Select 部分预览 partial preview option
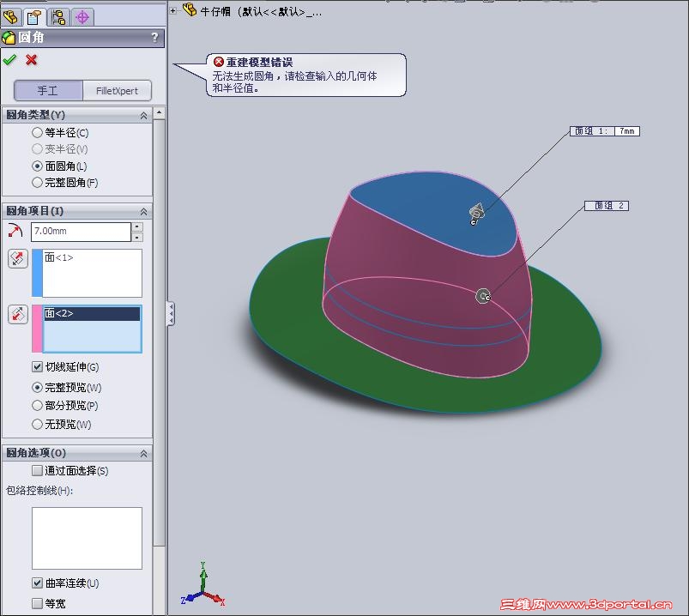Image resolution: width=689 pixels, height=616 pixels. pos(38,406)
